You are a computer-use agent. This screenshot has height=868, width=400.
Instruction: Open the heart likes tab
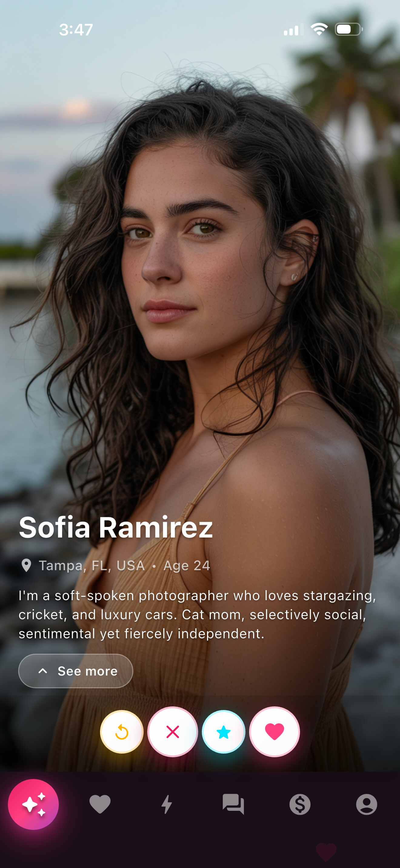[x=100, y=805]
